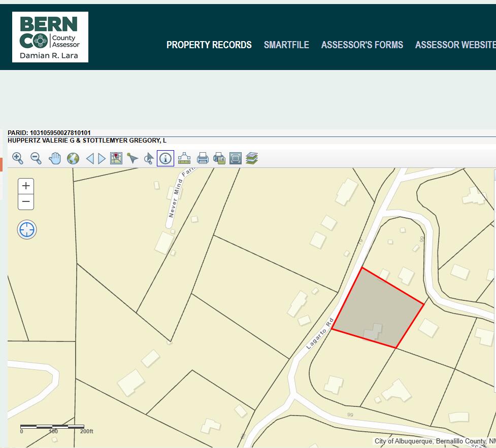This screenshot has height=448, width=496.
Task: Open the measure ruler tool
Action: [x=184, y=158]
